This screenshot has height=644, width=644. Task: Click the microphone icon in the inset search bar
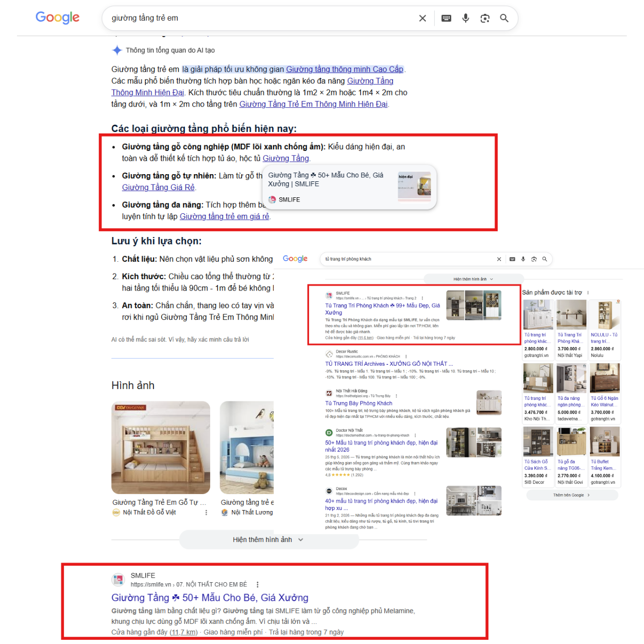pyautogui.click(x=523, y=259)
